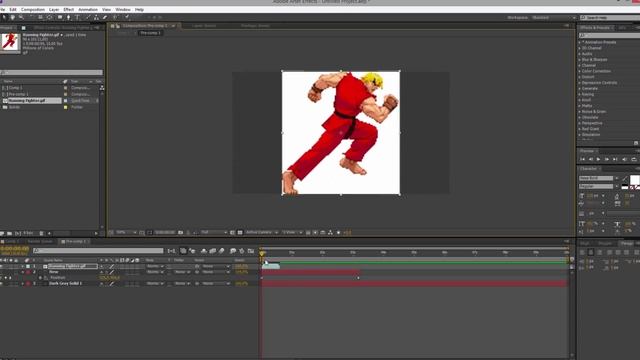Select the Pen tool
The width and height of the screenshot is (640, 360).
point(69,17)
